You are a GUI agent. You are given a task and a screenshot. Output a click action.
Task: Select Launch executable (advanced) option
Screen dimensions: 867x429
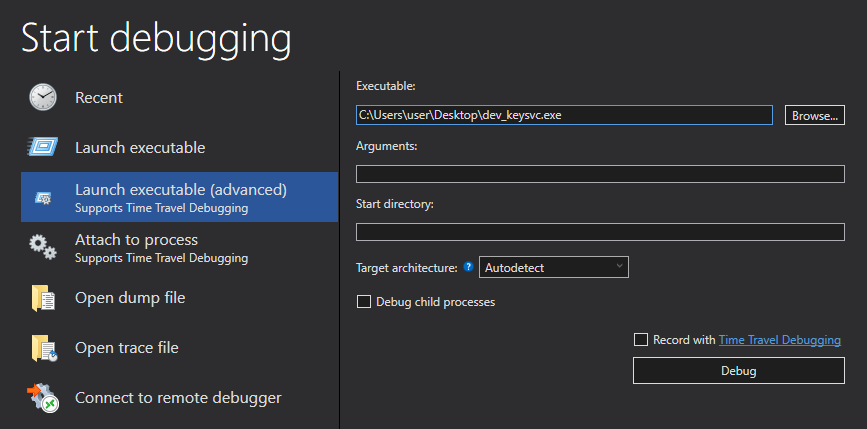179,197
